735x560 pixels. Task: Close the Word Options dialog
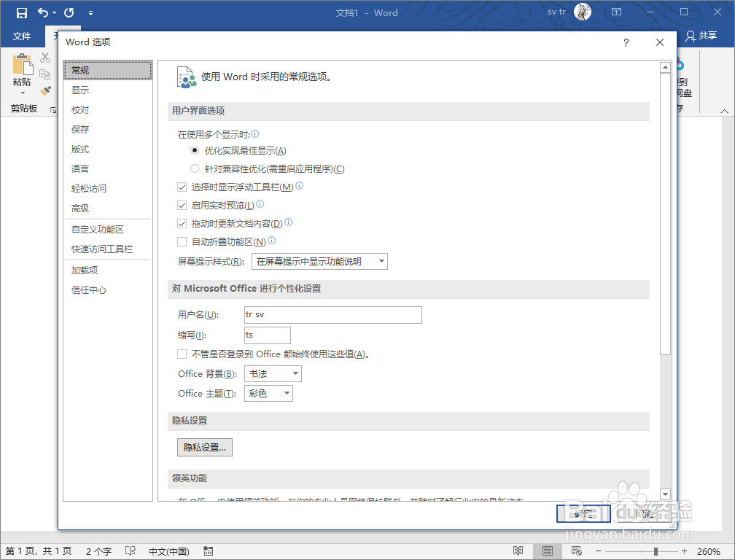[x=659, y=42]
